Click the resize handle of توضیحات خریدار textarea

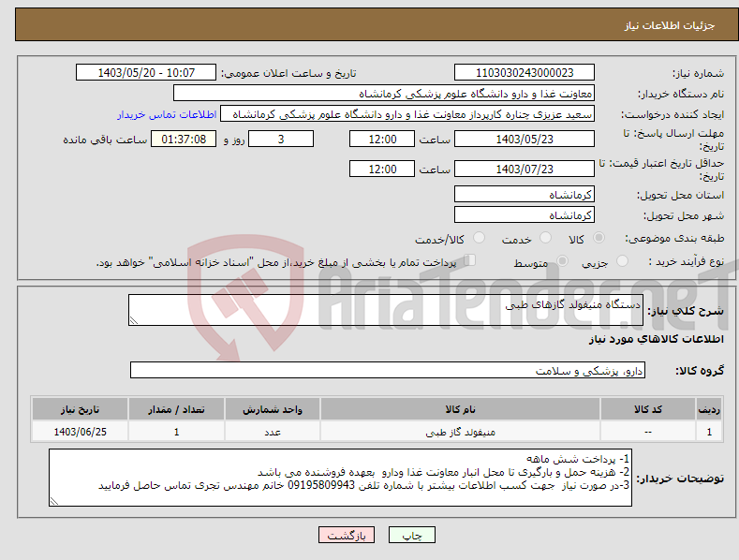pos(54,502)
